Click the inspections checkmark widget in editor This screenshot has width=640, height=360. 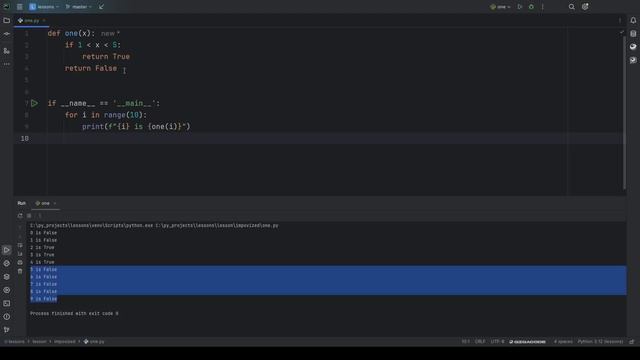point(622,32)
